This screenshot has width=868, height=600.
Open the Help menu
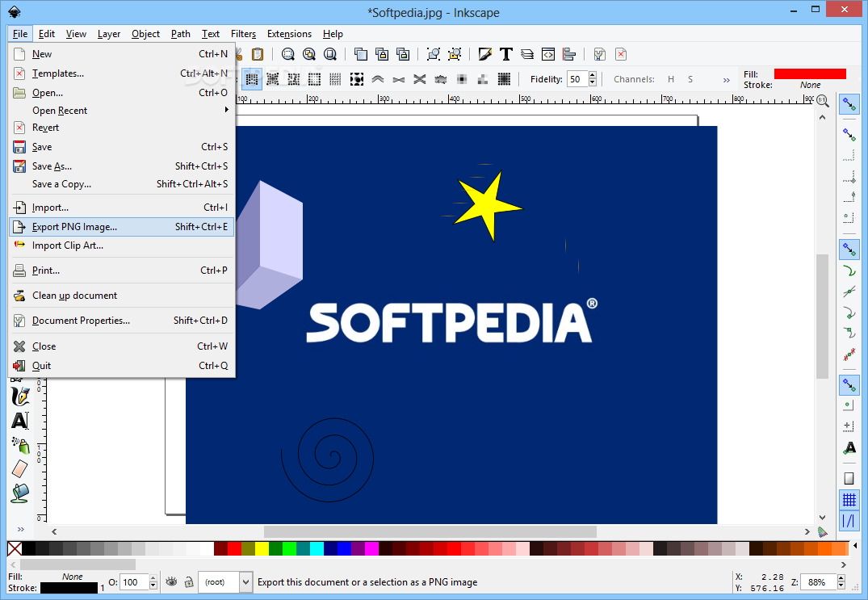(x=333, y=34)
